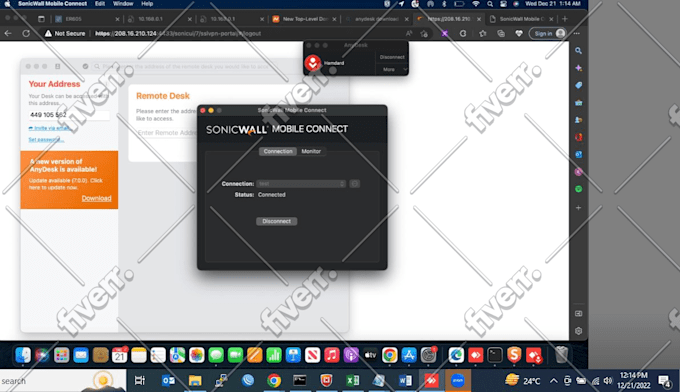
Task: Reload the current page
Action: point(26,33)
